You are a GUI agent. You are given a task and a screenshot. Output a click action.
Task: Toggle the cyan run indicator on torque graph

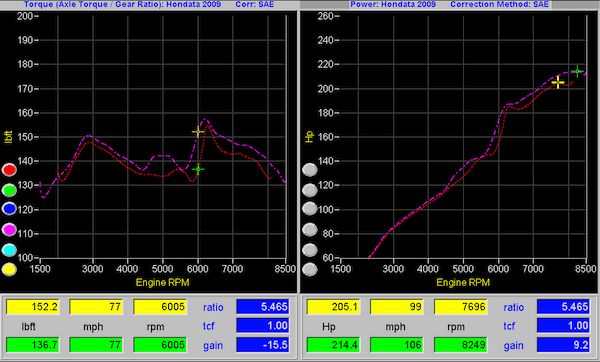click(x=9, y=250)
